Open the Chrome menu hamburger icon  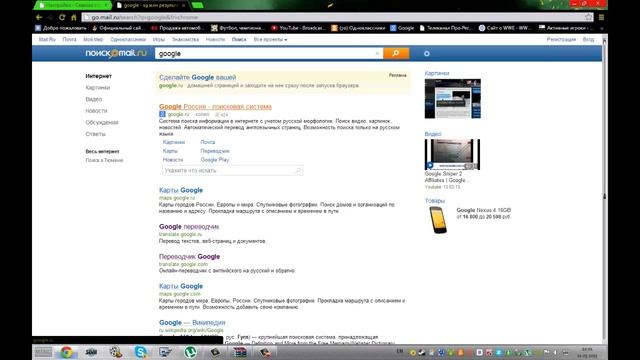point(601,17)
